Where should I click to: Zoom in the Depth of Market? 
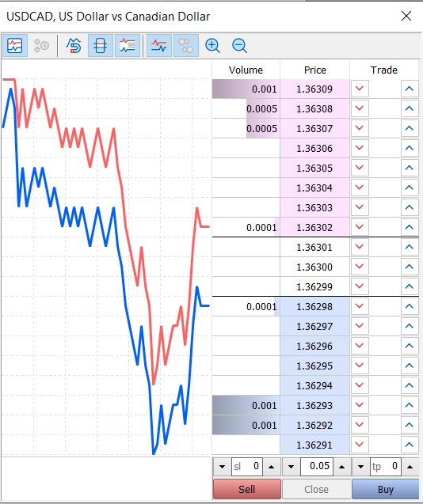[212, 46]
